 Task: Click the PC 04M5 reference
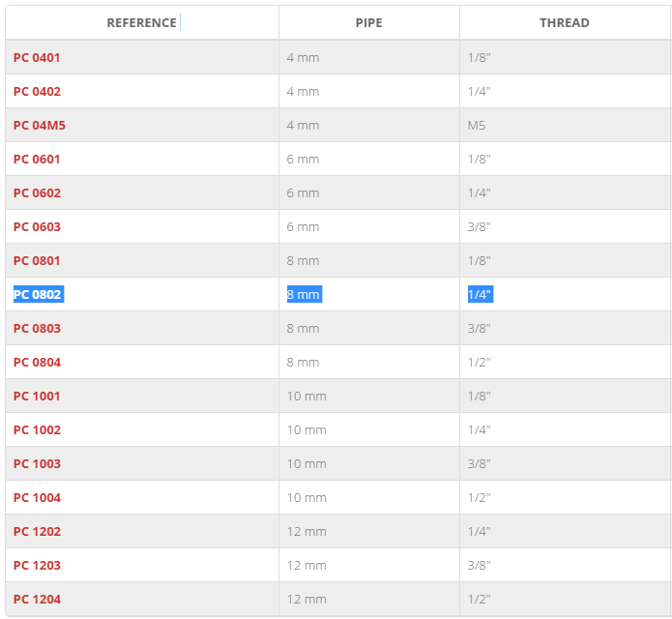click(40, 125)
